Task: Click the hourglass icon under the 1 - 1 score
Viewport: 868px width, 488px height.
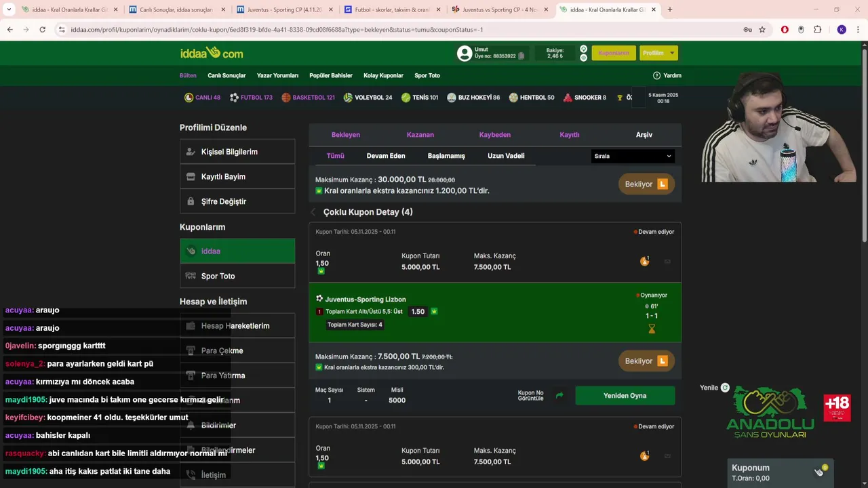Action: coord(652,329)
